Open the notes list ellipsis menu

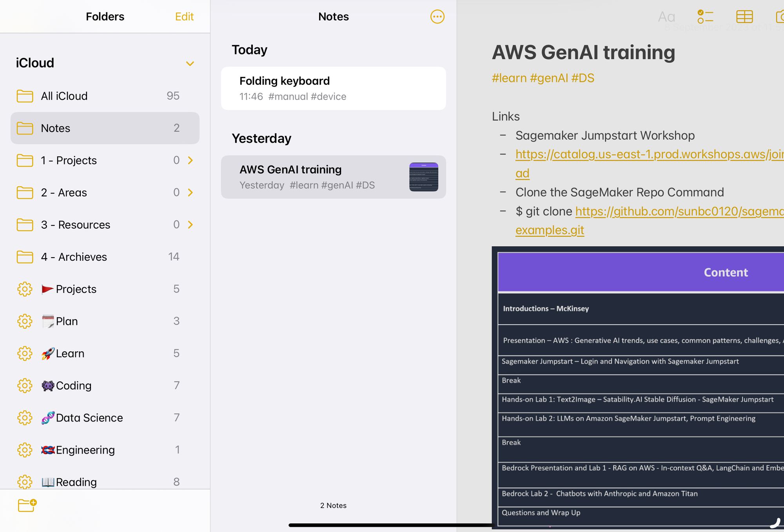click(x=437, y=16)
